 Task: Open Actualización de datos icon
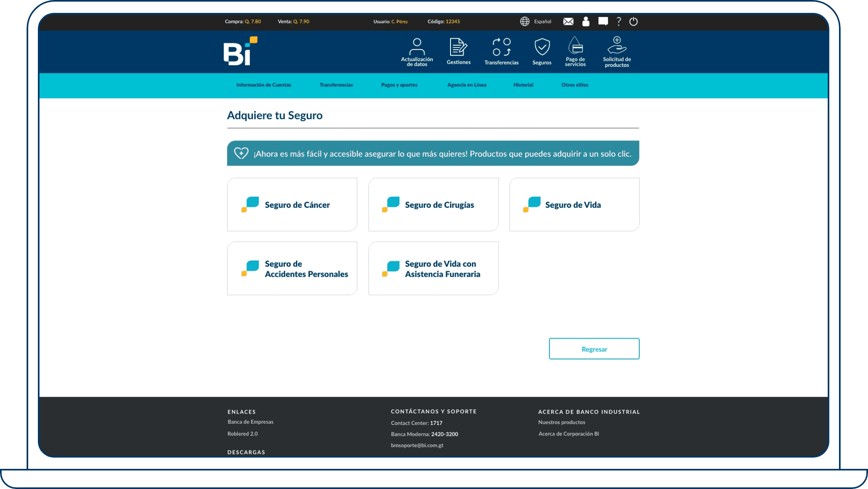pyautogui.click(x=417, y=47)
